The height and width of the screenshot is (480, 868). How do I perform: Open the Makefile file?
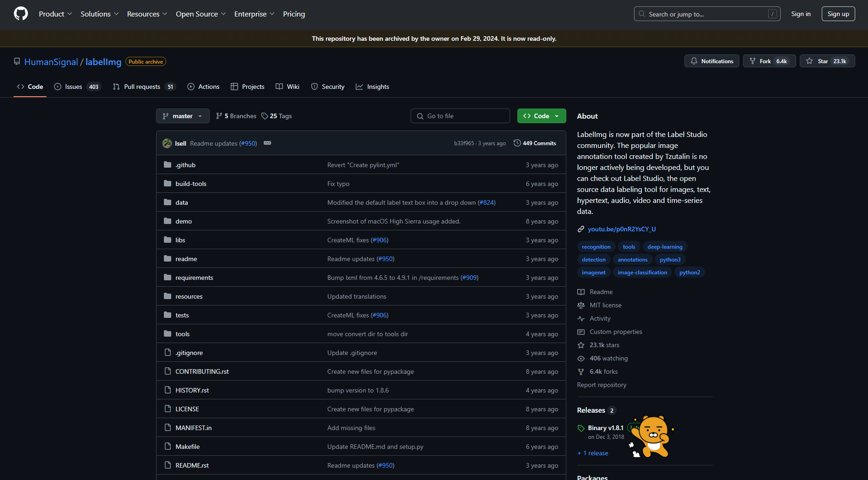click(188, 447)
